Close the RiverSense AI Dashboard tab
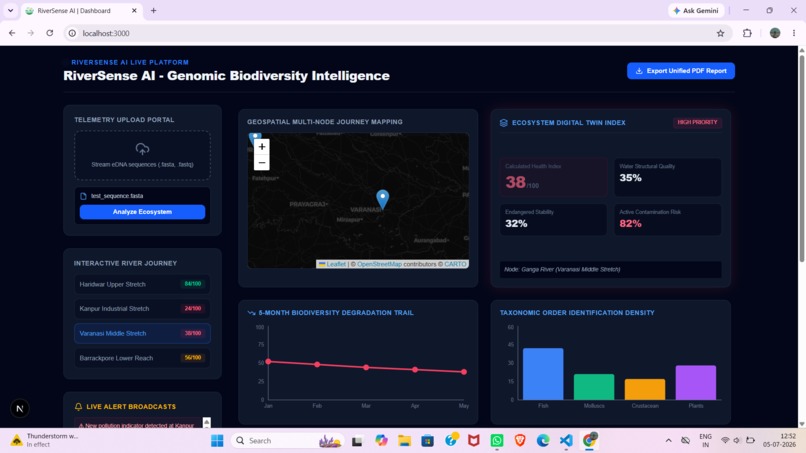This screenshot has height=453, width=806. [x=134, y=10]
